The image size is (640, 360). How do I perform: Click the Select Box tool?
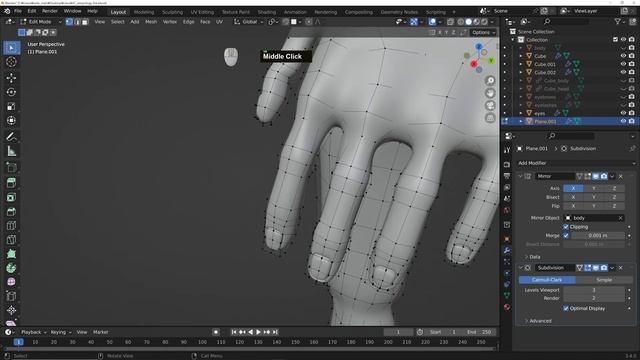pyautogui.click(x=11, y=48)
